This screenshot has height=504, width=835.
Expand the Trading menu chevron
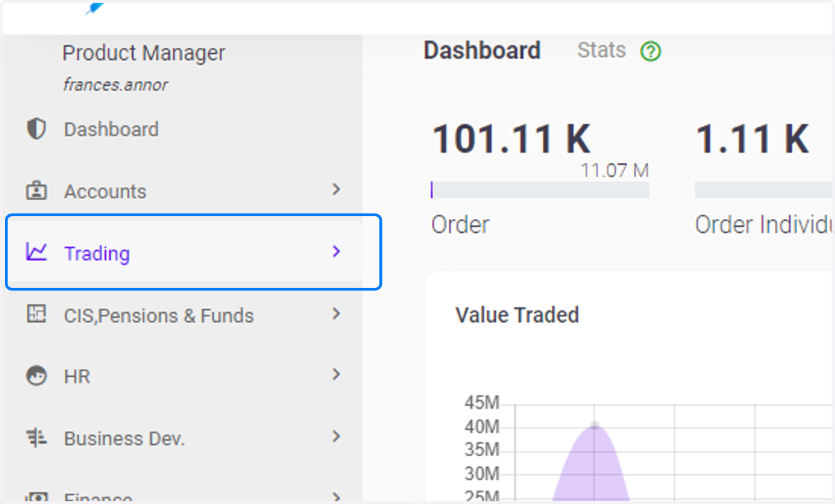(336, 252)
